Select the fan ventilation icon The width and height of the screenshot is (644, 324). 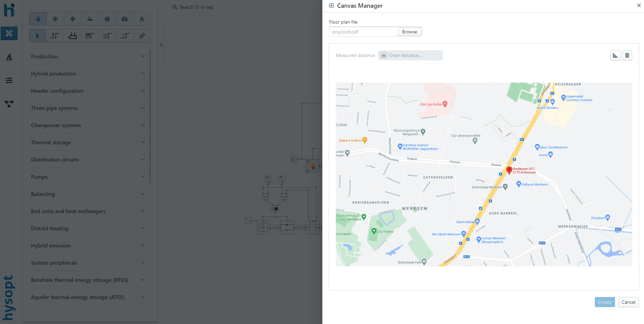(x=72, y=19)
